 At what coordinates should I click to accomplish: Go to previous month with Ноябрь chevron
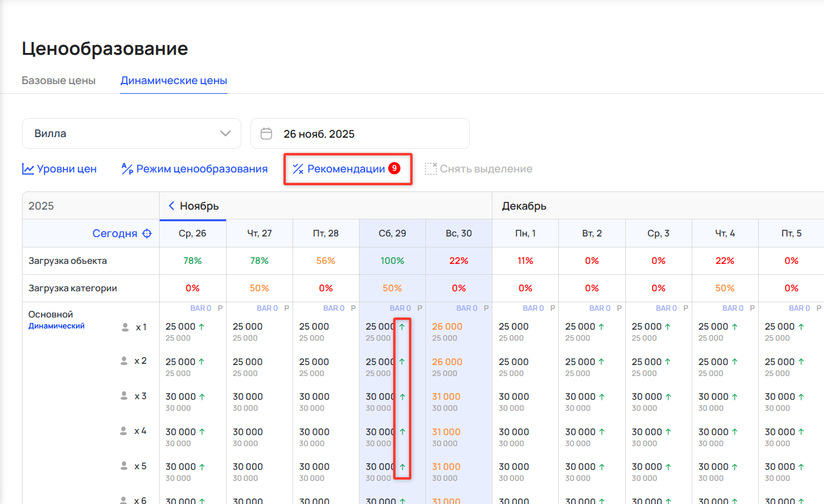point(171,206)
